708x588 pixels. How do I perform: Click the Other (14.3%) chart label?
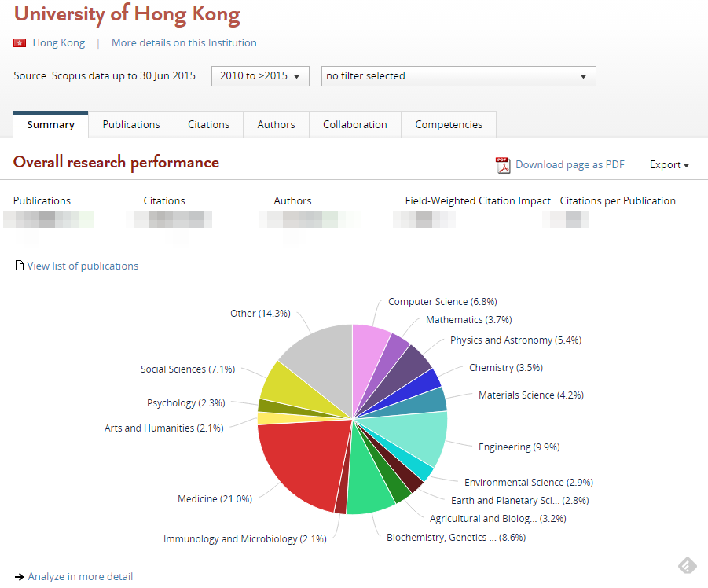[x=261, y=314]
